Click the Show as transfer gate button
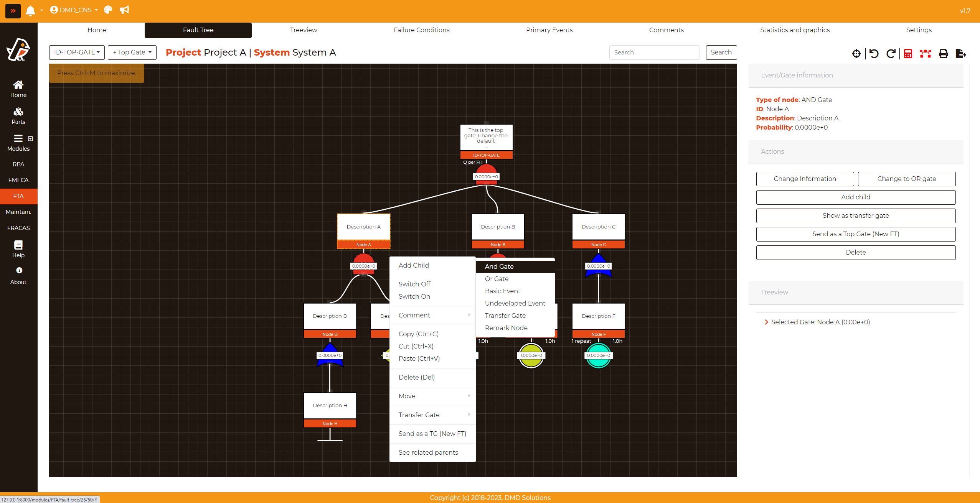The width and height of the screenshot is (980, 503). 856,215
